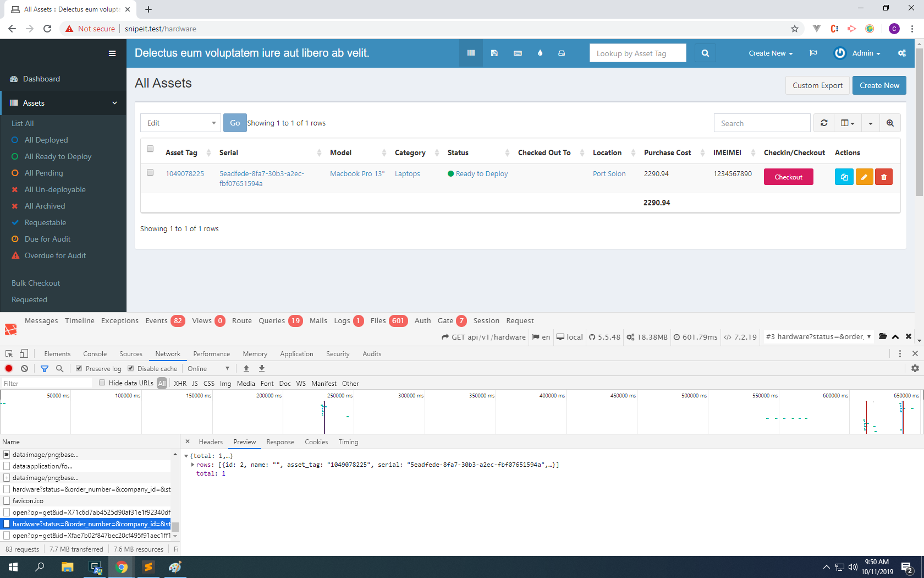Toggle the network filter funnel icon
The width and height of the screenshot is (924, 578).
coord(45,368)
